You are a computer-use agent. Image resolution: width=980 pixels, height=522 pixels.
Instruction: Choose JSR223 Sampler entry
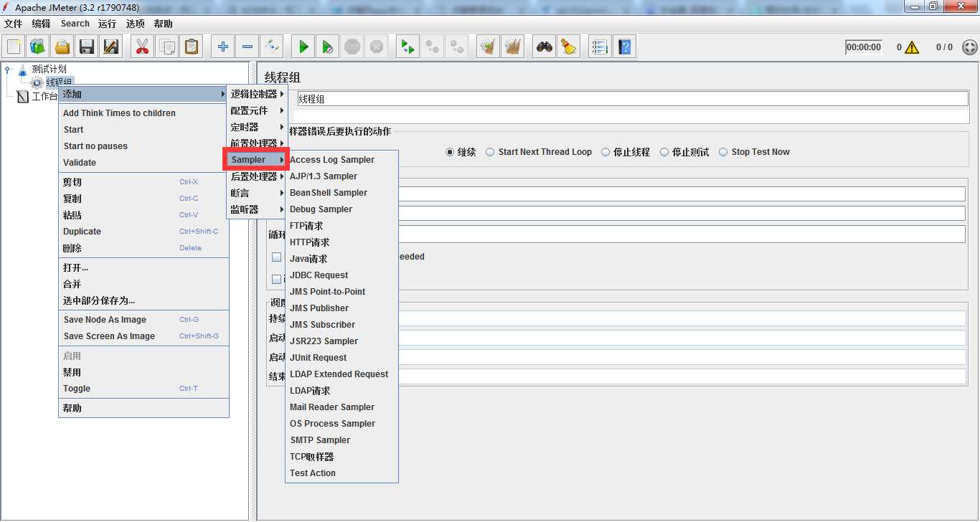[341, 341]
